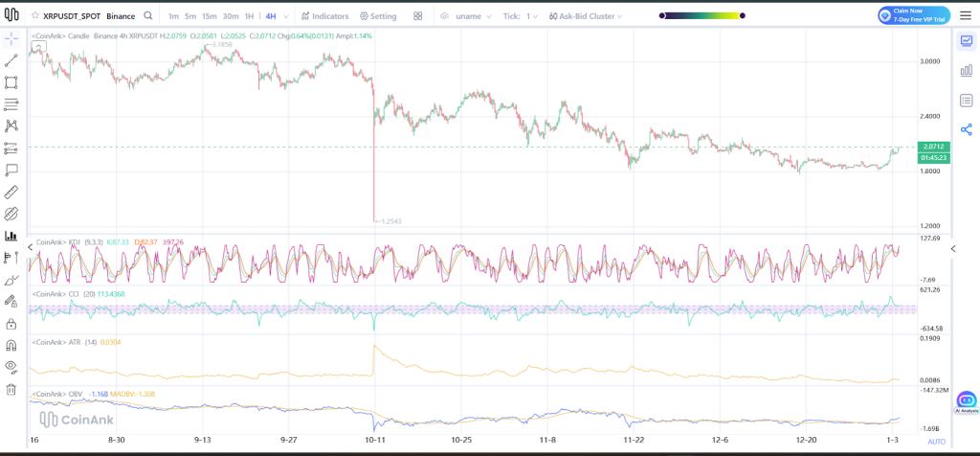This screenshot has height=456, width=980.
Task: Select the rectangle shape tool
Action: point(11,82)
